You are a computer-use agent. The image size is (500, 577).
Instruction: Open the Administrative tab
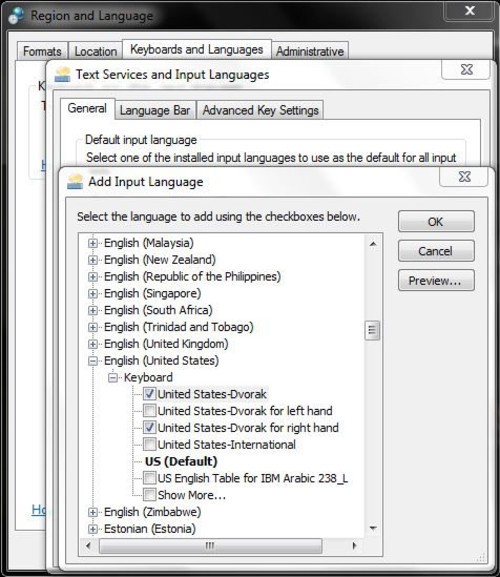pyautogui.click(x=310, y=51)
